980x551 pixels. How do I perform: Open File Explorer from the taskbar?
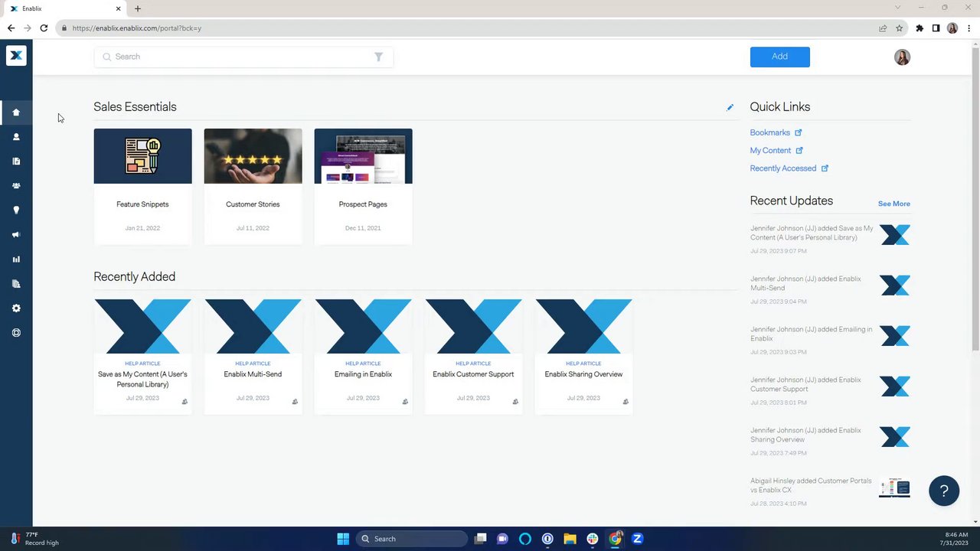pyautogui.click(x=570, y=539)
